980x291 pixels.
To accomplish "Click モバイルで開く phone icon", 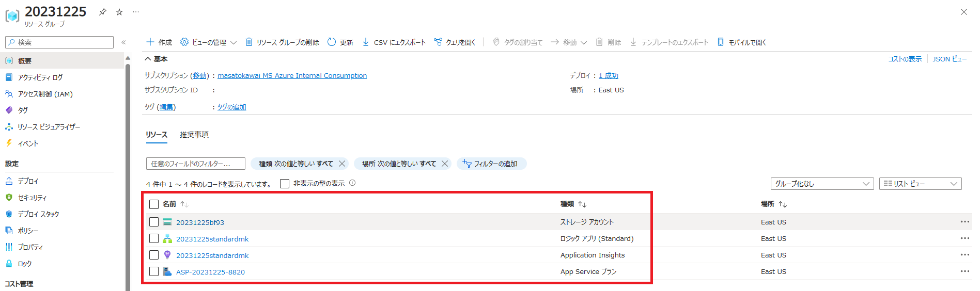I will (721, 42).
